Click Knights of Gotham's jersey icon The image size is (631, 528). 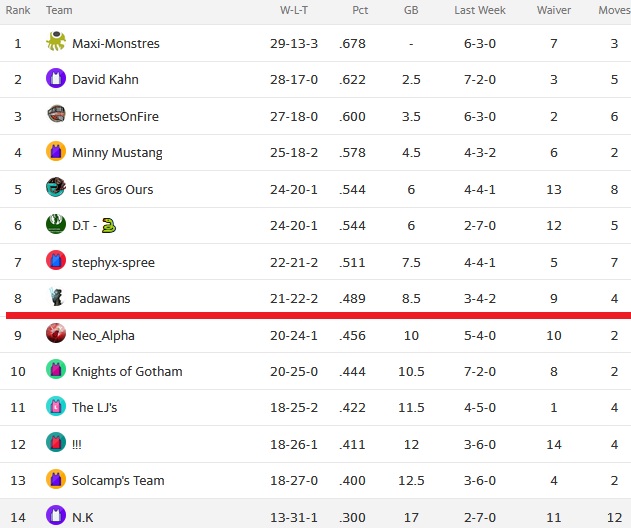tap(56, 369)
